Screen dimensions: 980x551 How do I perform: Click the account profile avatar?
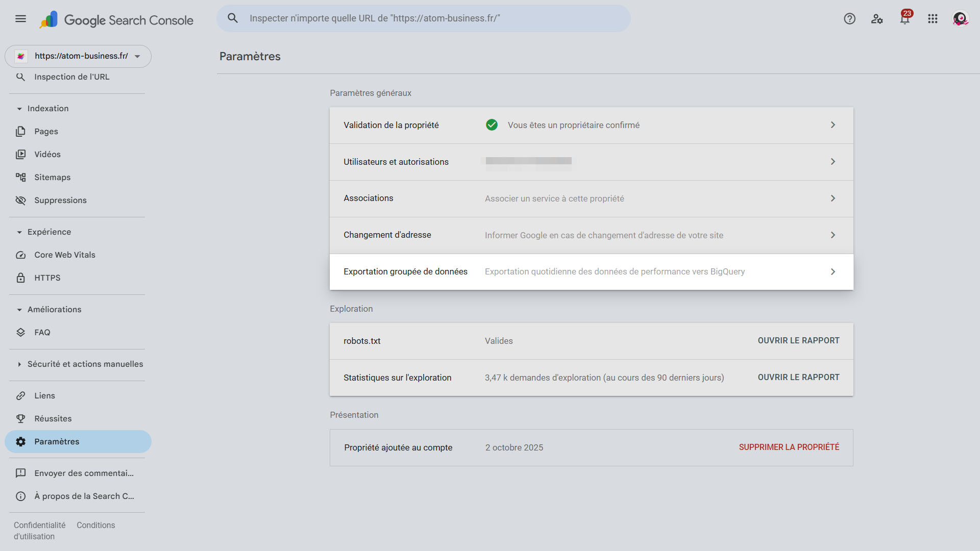960,19
